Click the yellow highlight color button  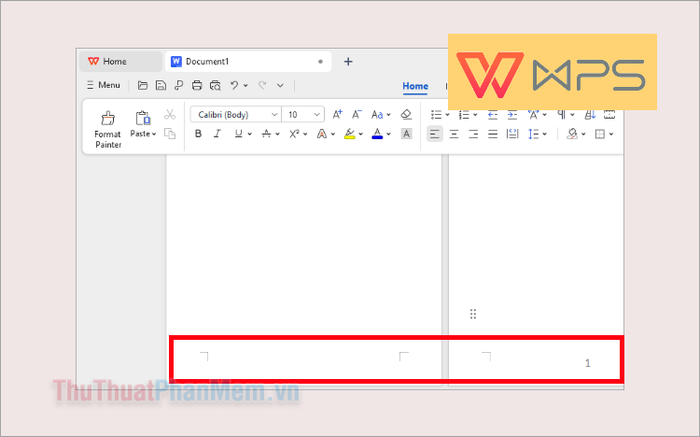350,133
